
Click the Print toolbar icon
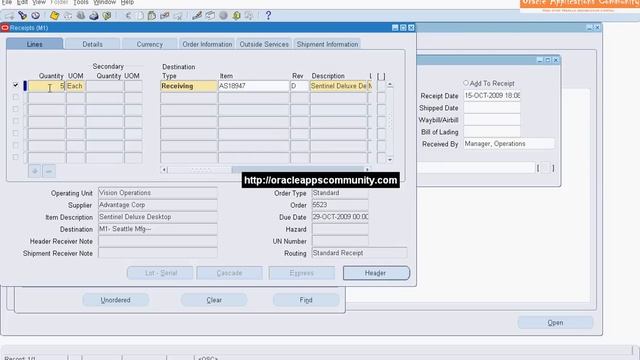tap(94, 16)
